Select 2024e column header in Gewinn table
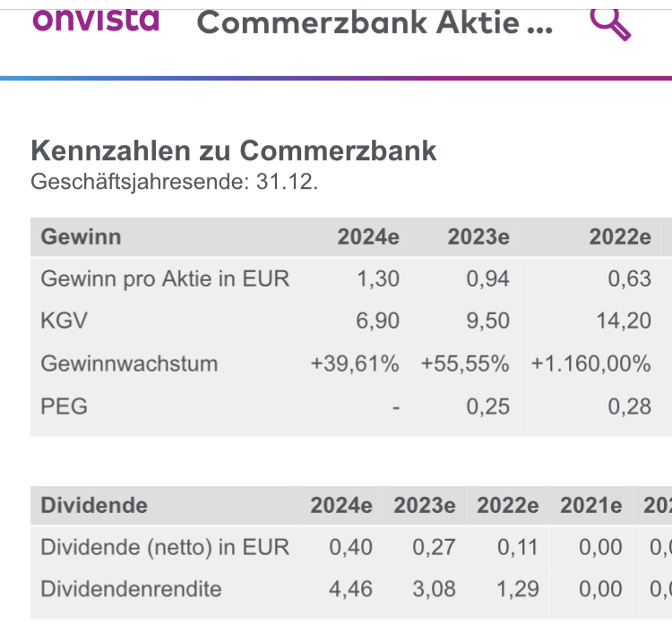672x633 pixels. click(x=368, y=237)
